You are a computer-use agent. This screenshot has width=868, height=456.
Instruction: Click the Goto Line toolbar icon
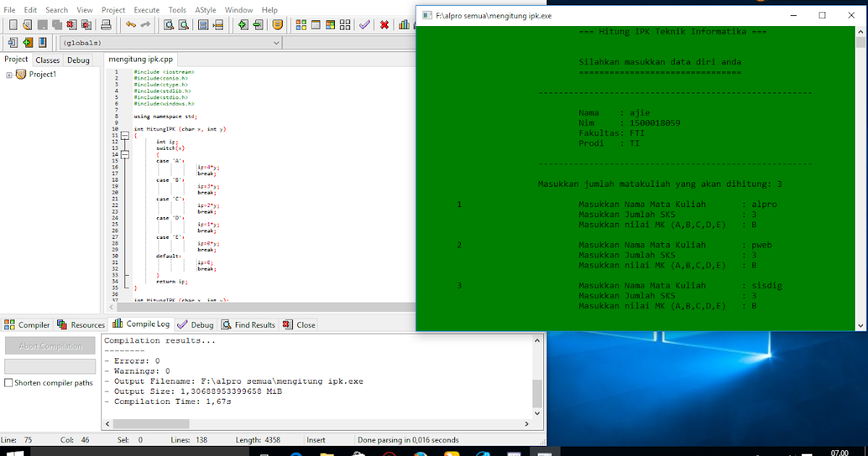(218, 25)
